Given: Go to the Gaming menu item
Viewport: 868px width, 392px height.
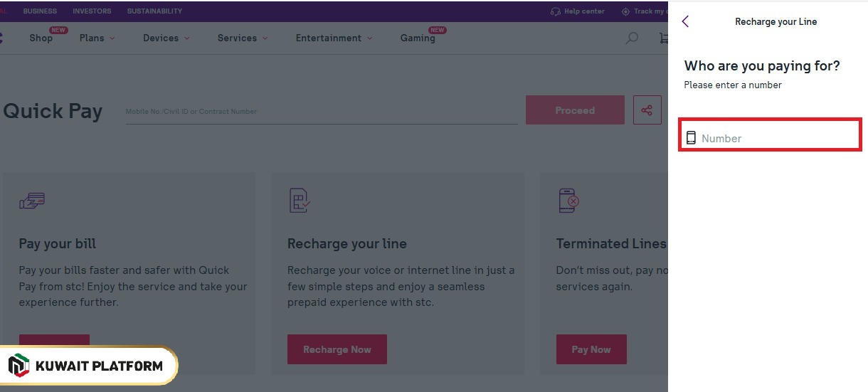Looking at the screenshot, I should coord(418,38).
